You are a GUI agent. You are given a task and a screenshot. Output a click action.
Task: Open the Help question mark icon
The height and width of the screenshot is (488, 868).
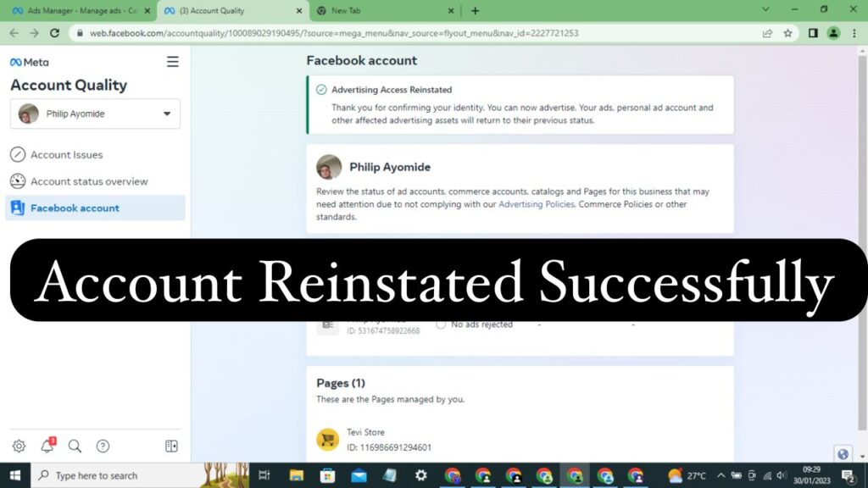pyautogui.click(x=103, y=446)
